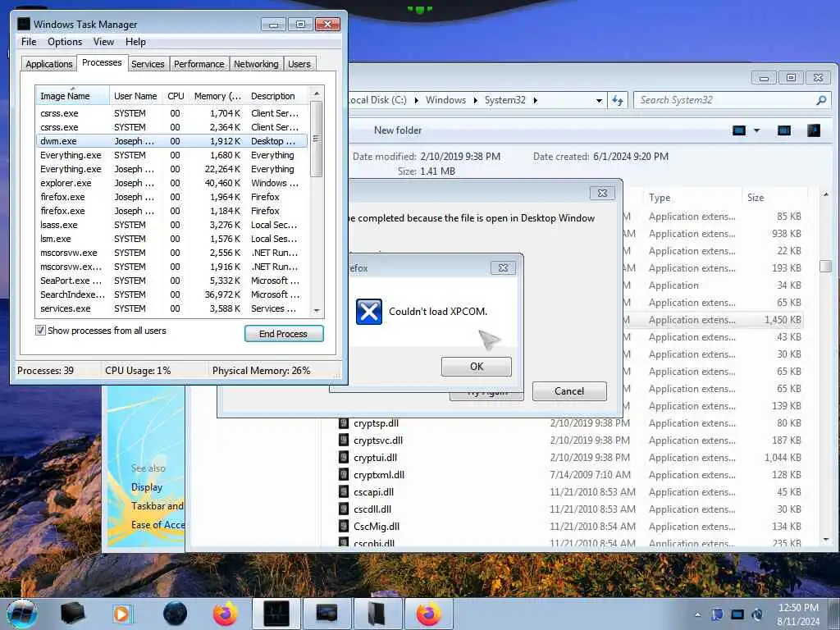Toggle the preview pane icon

coord(783,130)
